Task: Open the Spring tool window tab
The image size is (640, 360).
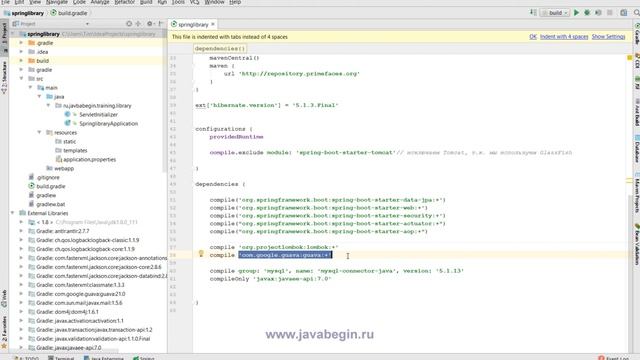Action: tap(144, 358)
